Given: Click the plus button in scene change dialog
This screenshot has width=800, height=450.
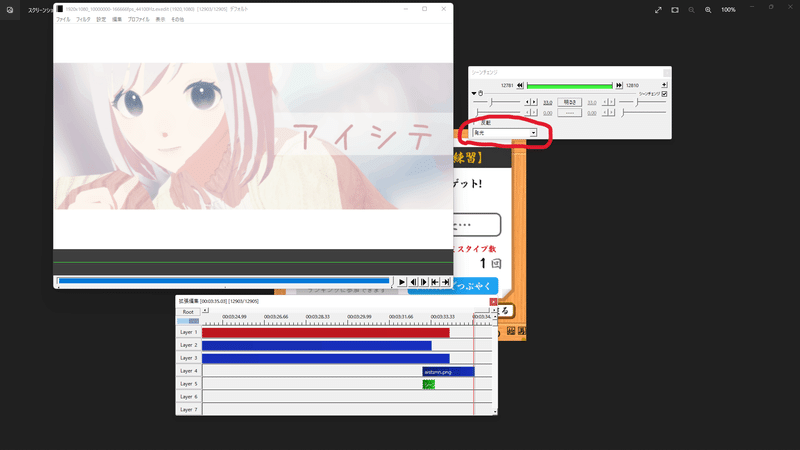Looking at the screenshot, I should 664,85.
